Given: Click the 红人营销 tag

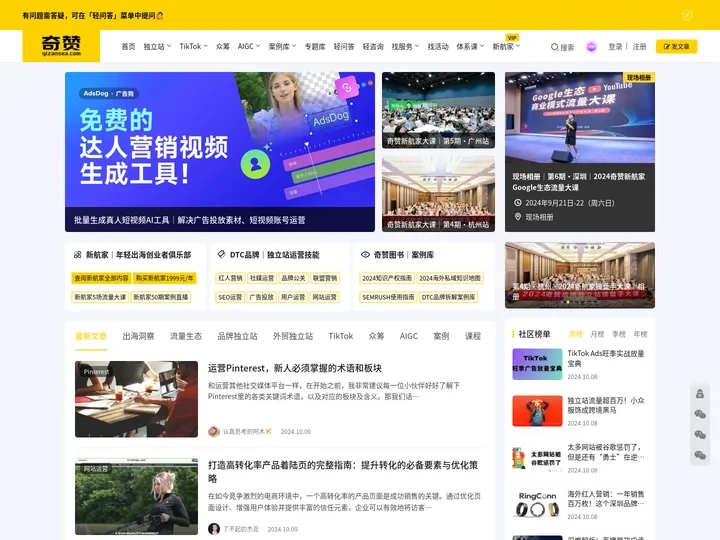Looking at the screenshot, I should click(230, 278).
